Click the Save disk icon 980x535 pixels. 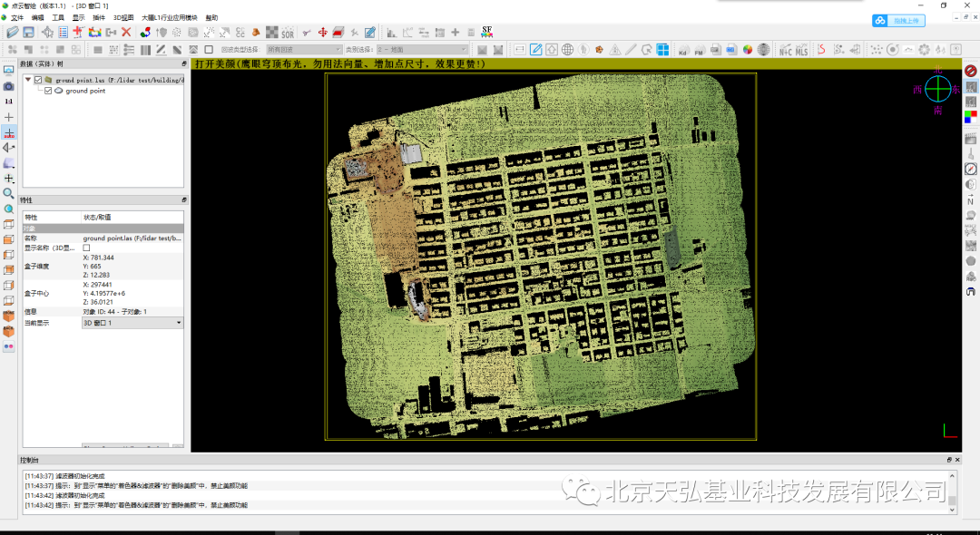[x=28, y=32]
